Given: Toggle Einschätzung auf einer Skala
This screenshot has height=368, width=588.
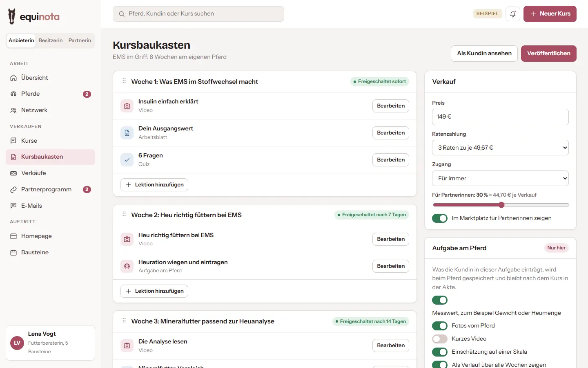Looking at the screenshot, I should tap(440, 352).
